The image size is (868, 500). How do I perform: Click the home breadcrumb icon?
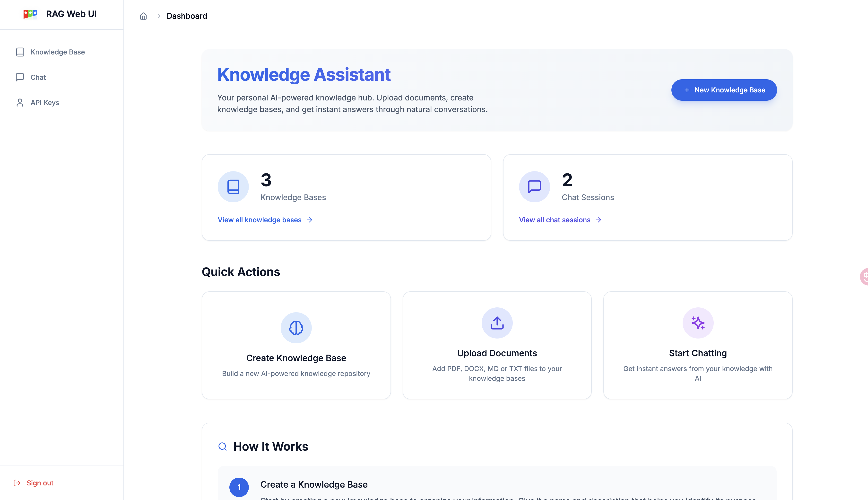(x=143, y=16)
